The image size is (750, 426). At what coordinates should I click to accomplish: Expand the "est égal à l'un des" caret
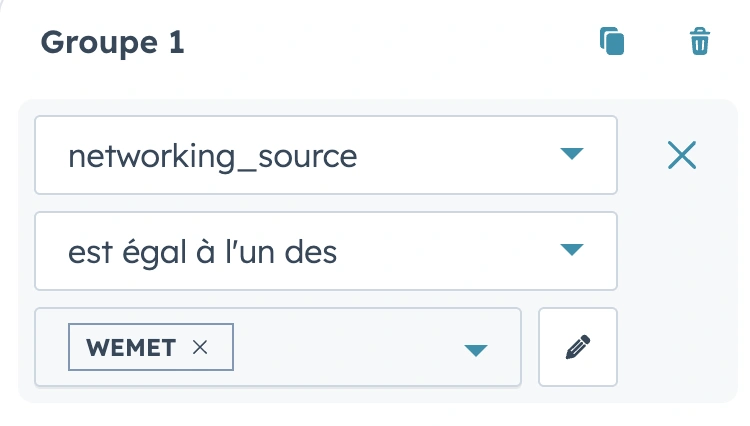pos(570,250)
